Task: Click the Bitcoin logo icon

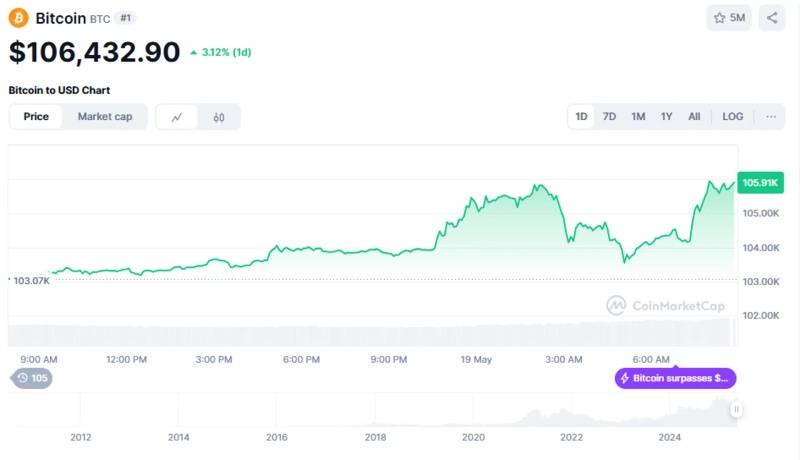Action: click(18, 18)
